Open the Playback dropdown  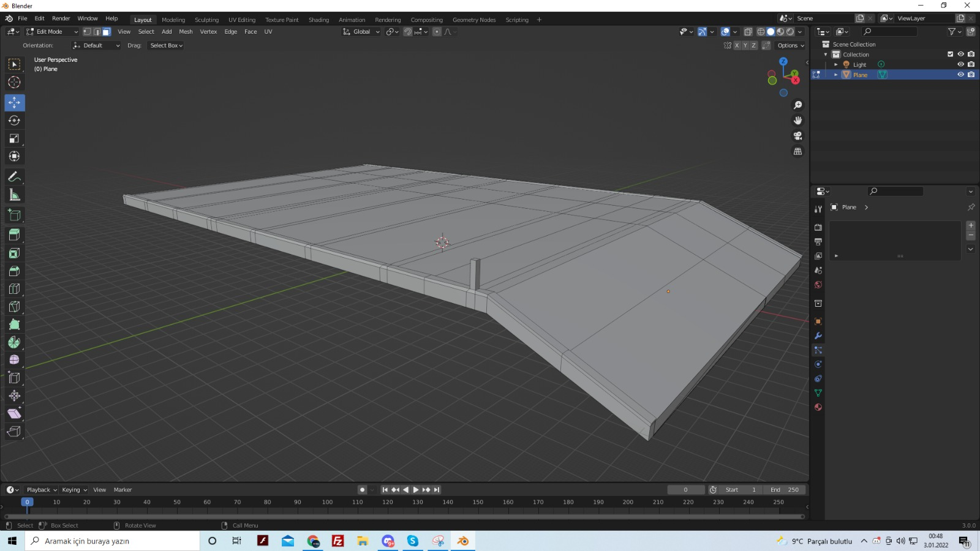pos(41,490)
